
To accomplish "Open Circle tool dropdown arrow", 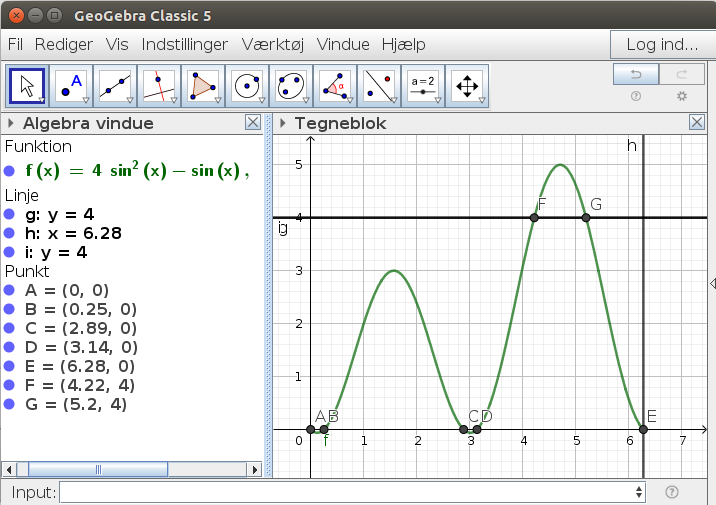I will pyautogui.click(x=262, y=100).
